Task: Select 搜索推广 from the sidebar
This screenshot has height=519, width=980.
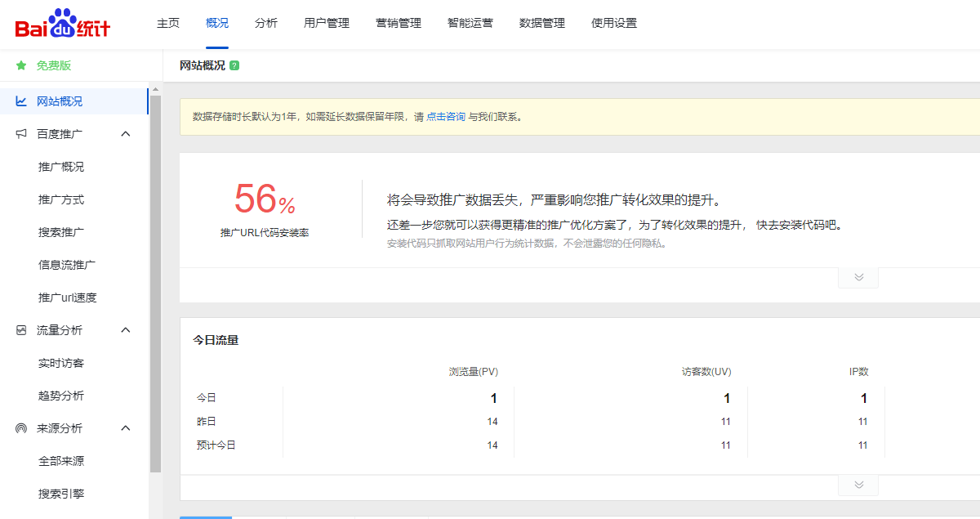Action: (61, 232)
